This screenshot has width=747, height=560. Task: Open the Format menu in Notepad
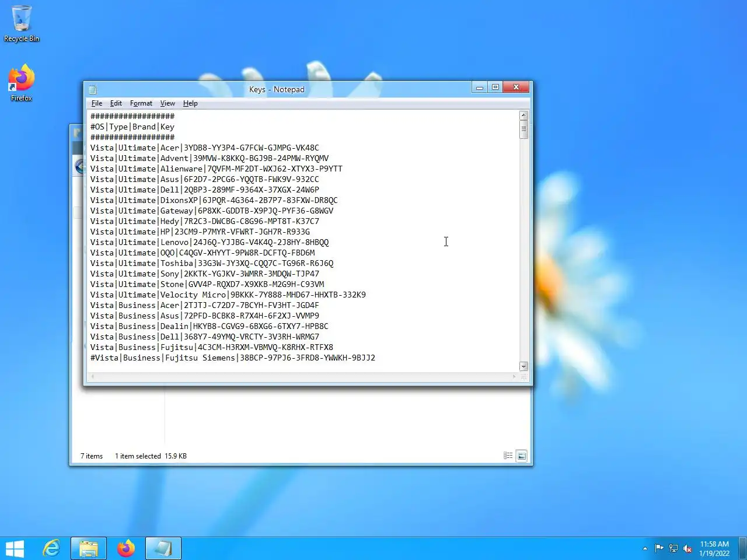pyautogui.click(x=141, y=103)
